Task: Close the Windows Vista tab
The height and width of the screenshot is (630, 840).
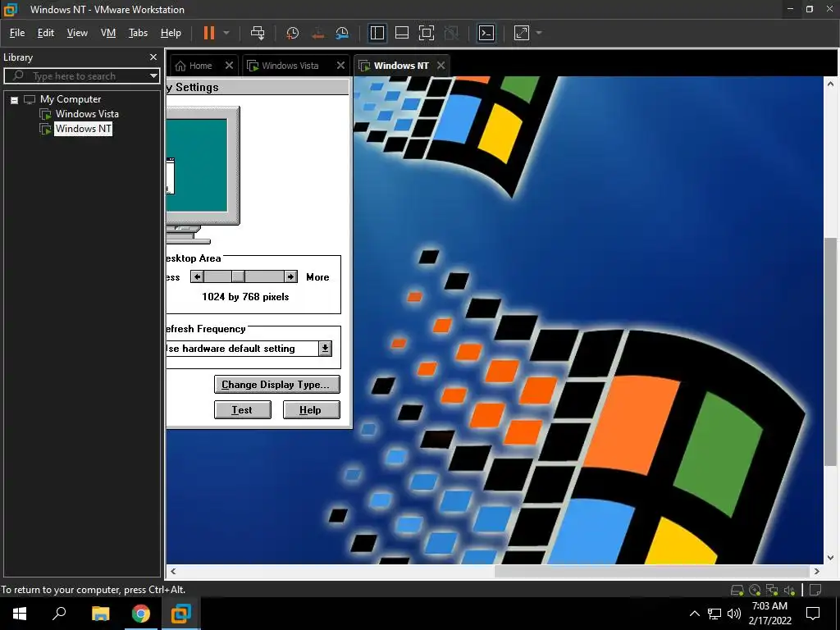Action: (340, 66)
